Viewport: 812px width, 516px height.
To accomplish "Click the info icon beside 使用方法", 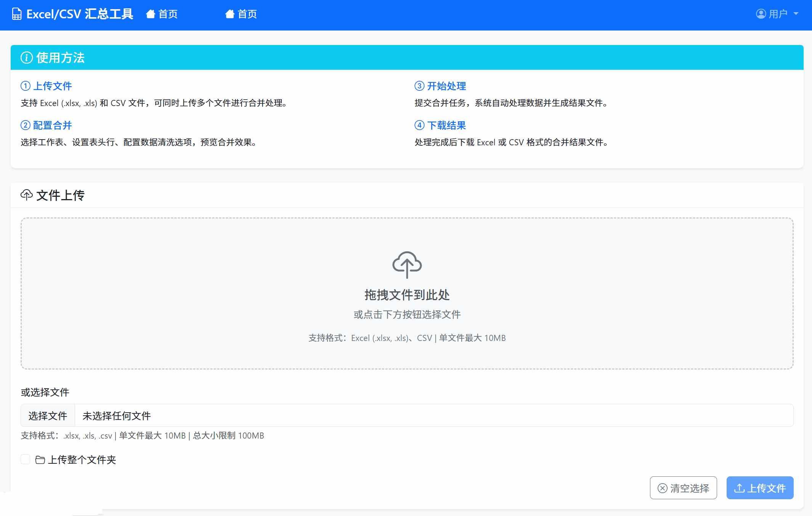I will (x=26, y=58).
